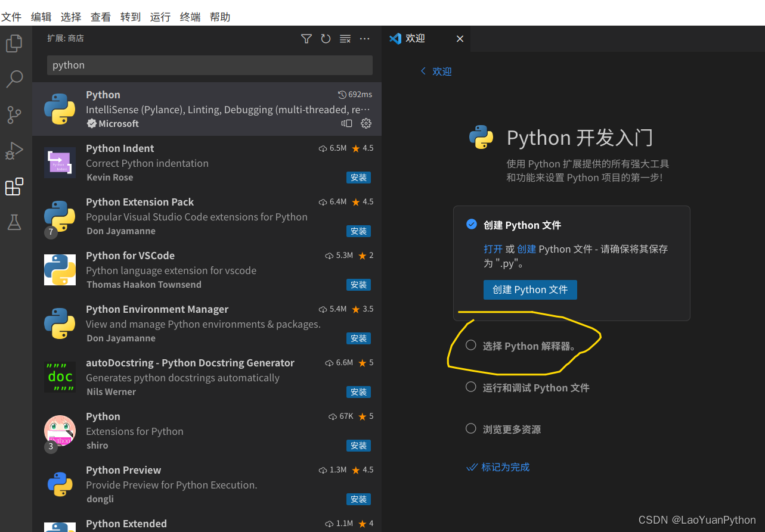The height and width of the screenshot is (532, 765).
Task: Open extensions panel more actions menu
Action: tap(365, 39)
